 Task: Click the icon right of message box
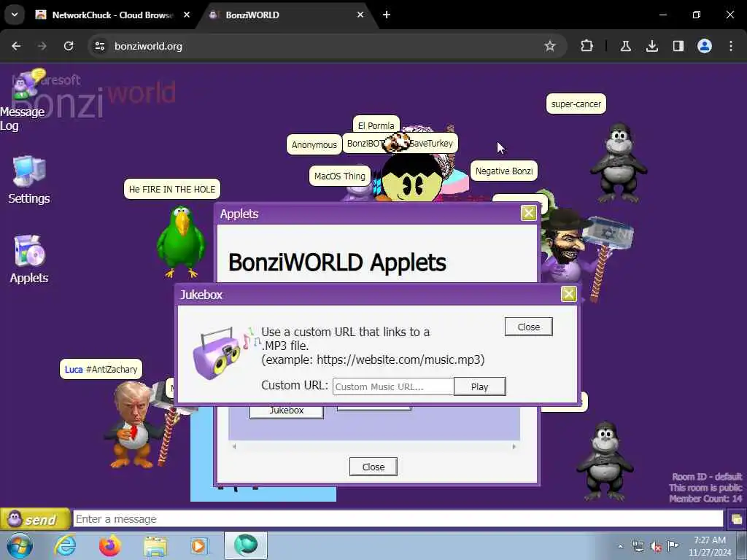point(737,518)
